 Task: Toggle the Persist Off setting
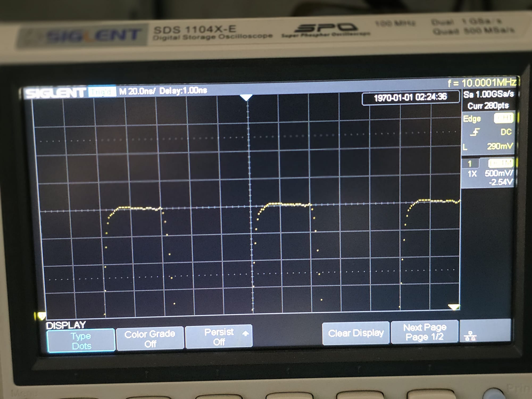[219, 337]
